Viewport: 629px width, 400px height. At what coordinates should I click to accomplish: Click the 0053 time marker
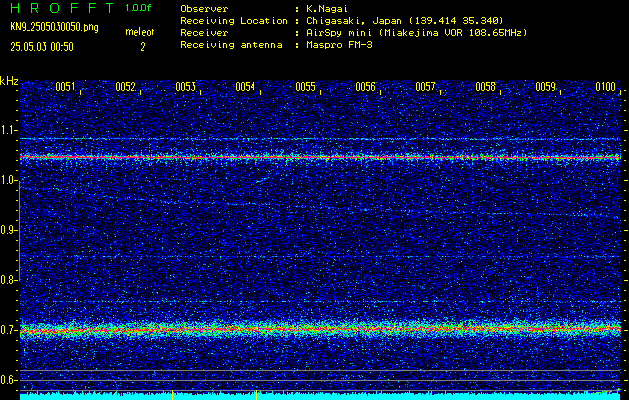[185, 87]
